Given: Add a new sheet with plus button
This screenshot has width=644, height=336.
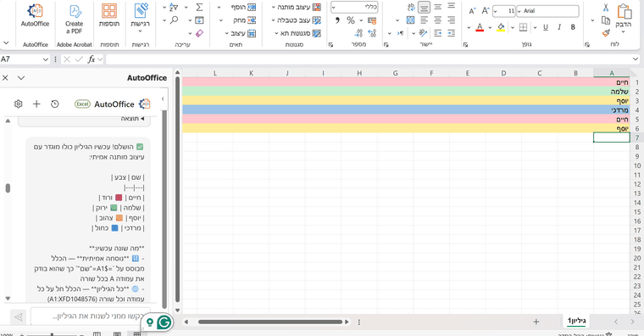Looking at the screenshot, I should [x=536, y=322].
